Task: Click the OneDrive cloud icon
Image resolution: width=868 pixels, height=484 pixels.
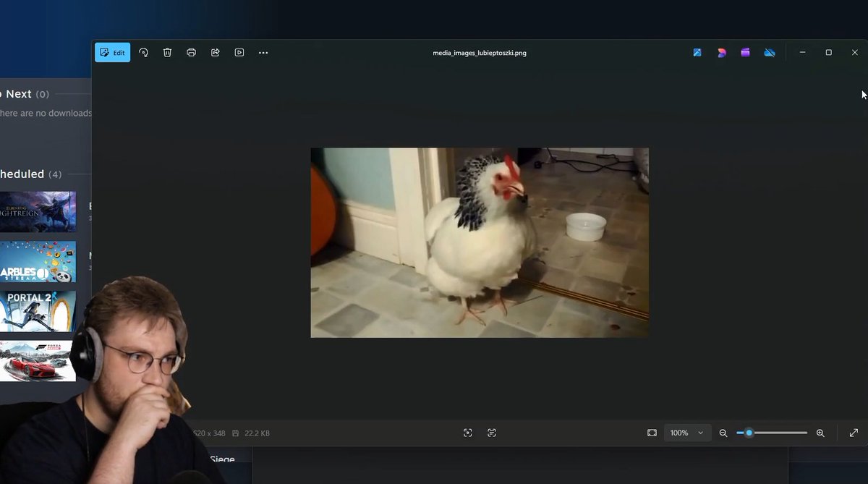Action: pyautogui.click(x=770, y=53)
